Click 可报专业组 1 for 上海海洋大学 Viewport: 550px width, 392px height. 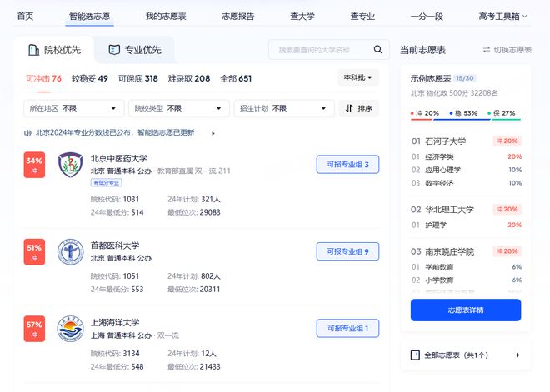click(348, 328)
